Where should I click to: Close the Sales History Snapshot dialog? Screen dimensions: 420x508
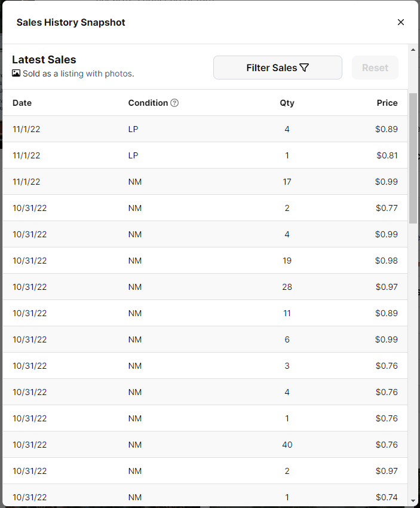[401, 22]
